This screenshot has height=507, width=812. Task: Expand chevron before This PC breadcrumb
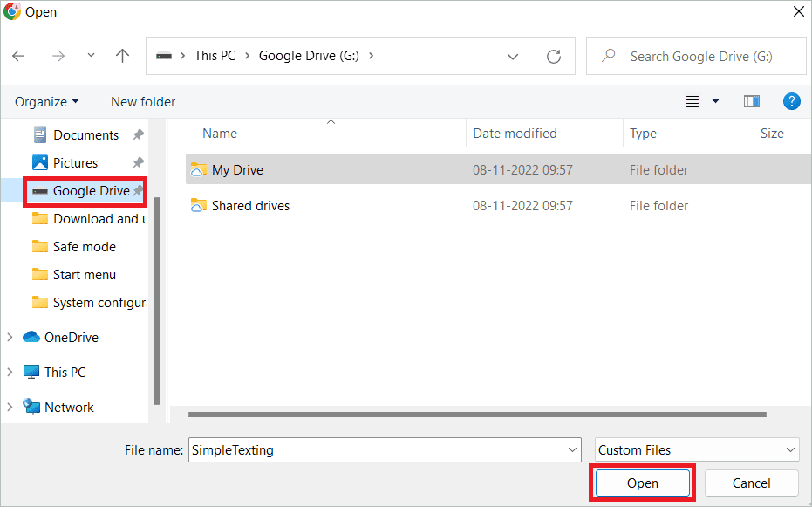tap(183, 56)
